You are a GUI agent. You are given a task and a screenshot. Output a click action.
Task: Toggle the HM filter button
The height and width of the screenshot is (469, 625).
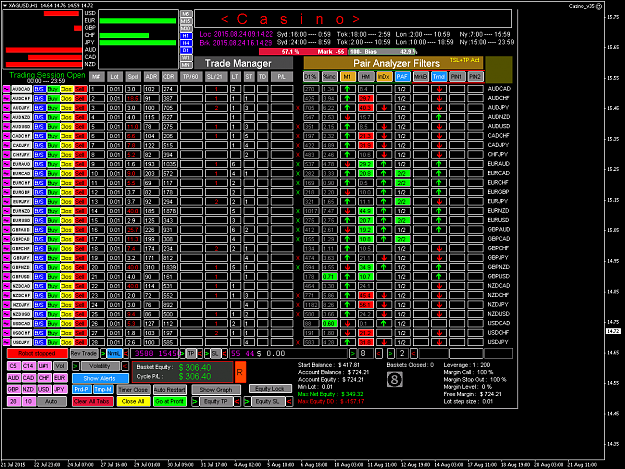tap(366, 77)
